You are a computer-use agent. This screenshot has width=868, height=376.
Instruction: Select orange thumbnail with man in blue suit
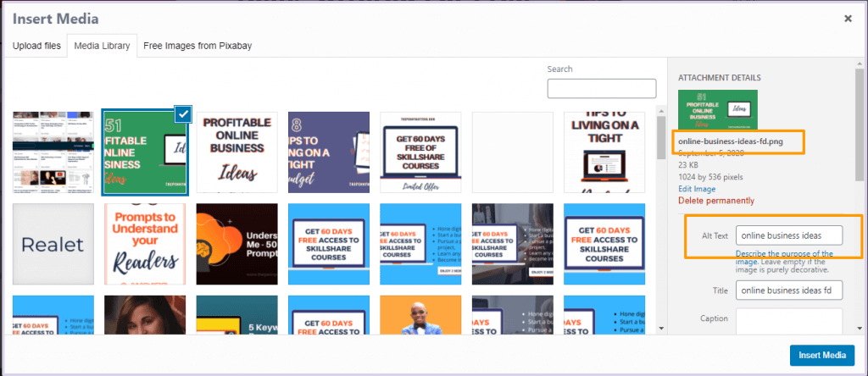pyautogui.click(x=420, y=315)
